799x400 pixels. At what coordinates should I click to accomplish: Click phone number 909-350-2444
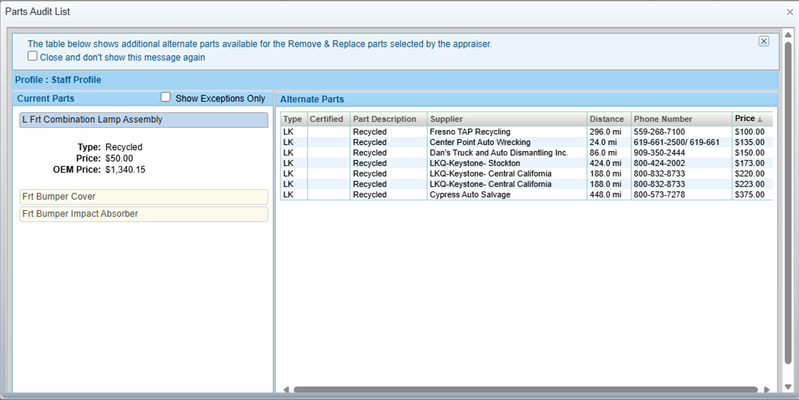coord(659,153)
